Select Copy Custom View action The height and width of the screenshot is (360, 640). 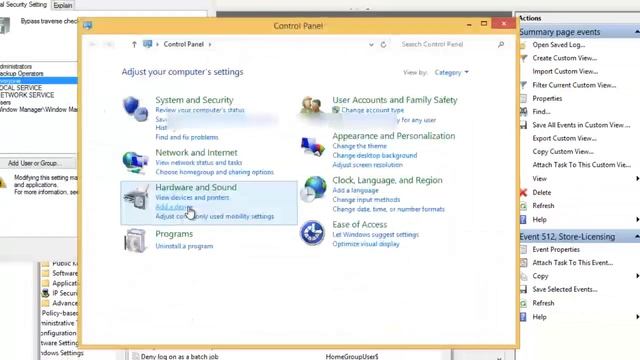pyautogui.click(x=563, y=151)
